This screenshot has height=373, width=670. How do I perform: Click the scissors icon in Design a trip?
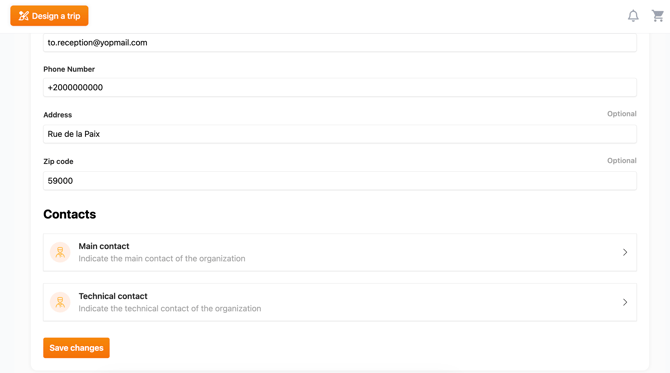point(24,16)
